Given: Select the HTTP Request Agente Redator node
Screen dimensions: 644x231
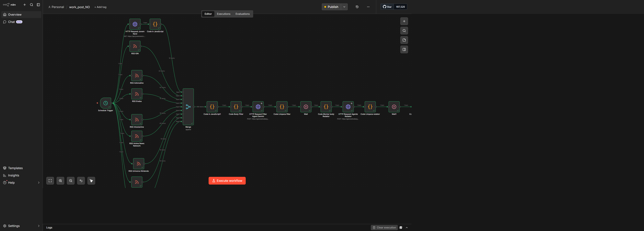Looking at the screenshot, I should (x=348, y=107).
